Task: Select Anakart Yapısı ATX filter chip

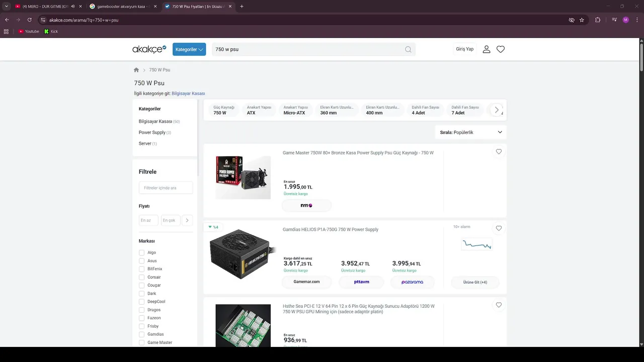Action: [259, 110]
